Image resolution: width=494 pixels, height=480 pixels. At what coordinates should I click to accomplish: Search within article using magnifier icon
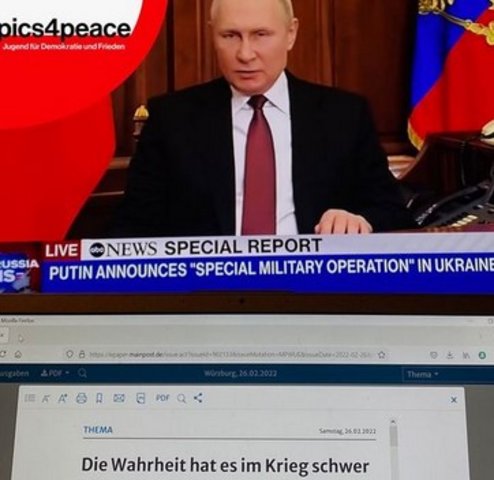(182, 398)
